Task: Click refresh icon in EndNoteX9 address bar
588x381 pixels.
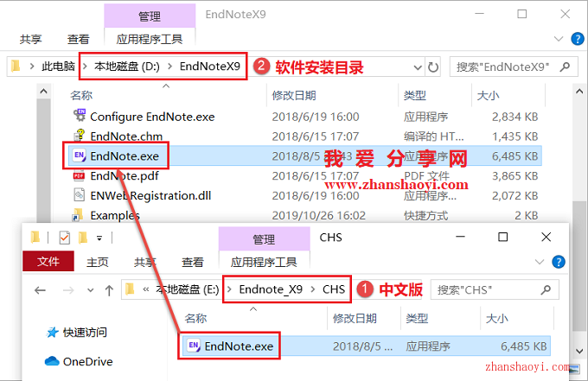Action: (433, 67)
